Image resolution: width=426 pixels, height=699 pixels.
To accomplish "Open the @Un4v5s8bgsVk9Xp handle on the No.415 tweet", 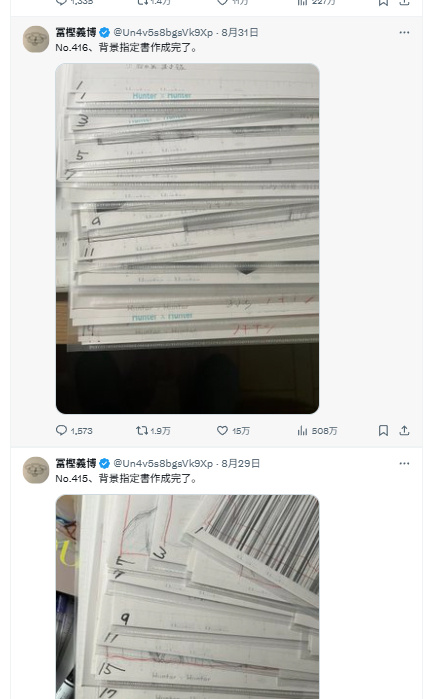I will (163, 463).
